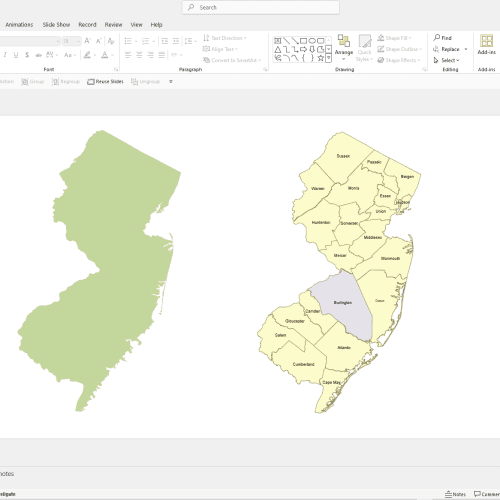Toggle align right
The height and width of the screenshot is (500, 500).
point(151,55)
